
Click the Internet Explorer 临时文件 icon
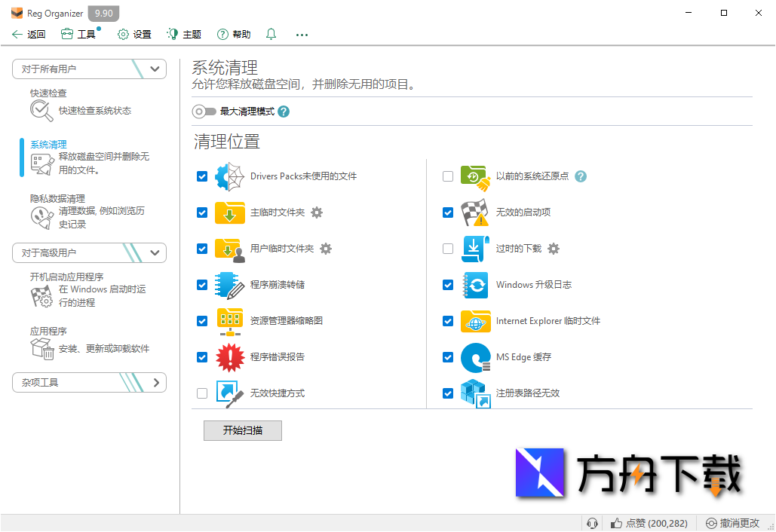coord(475,321)
